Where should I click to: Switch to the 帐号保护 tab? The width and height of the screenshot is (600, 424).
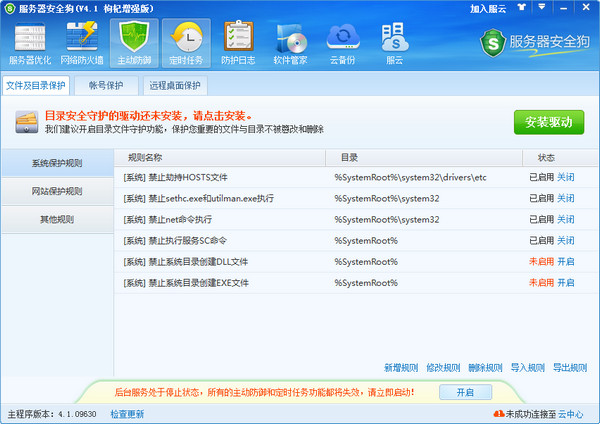tap(106, 85)
